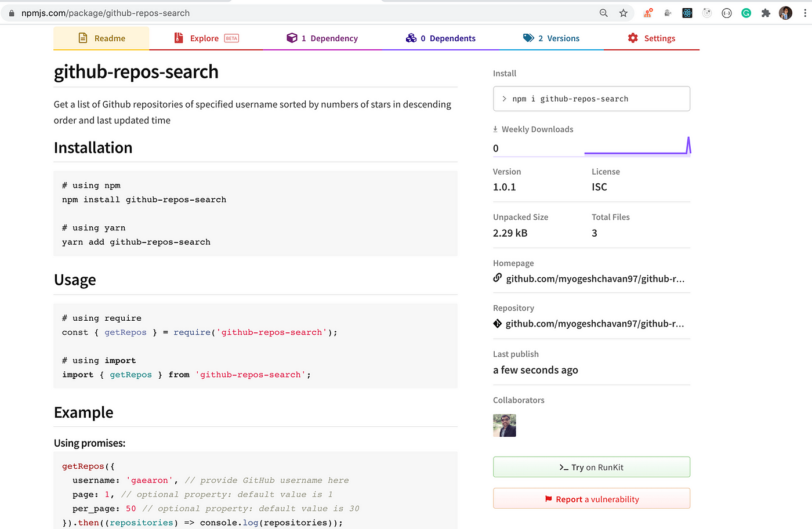The height and width of the screenshot is (529, 812).
Task: Click the 2.29 kB unpacked size value
Action: tap(510, 233)
